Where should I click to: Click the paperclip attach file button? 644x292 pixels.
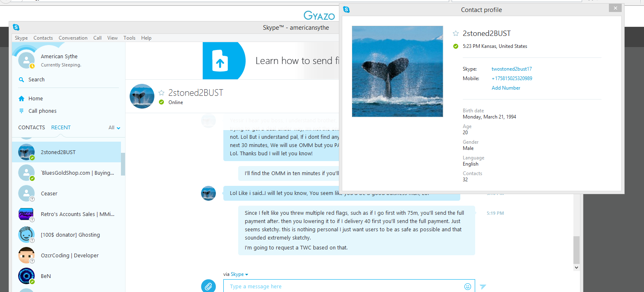(208, 286)
